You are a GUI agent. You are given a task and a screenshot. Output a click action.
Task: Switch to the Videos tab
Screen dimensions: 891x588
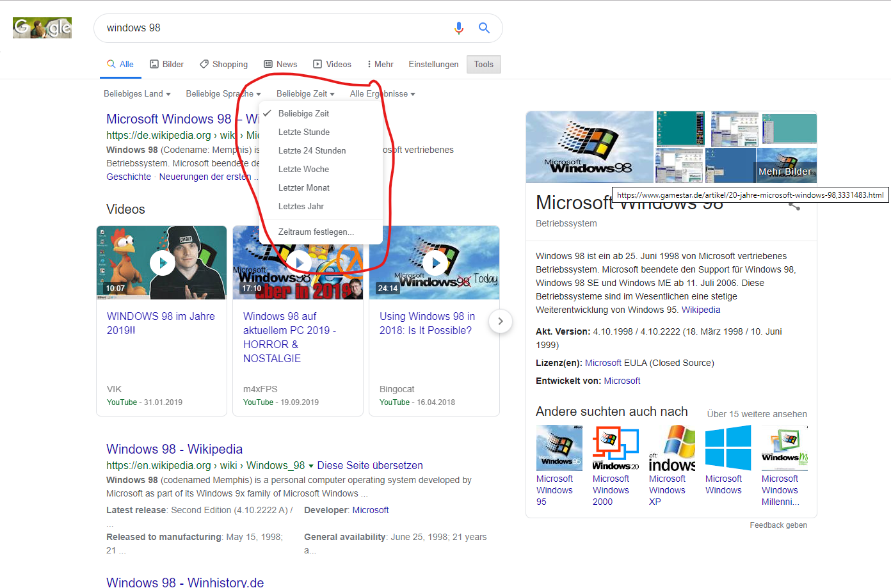click(332, 64)
